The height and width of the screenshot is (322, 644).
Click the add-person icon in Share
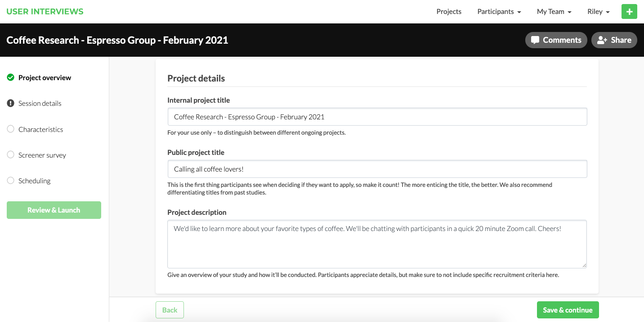602,40
